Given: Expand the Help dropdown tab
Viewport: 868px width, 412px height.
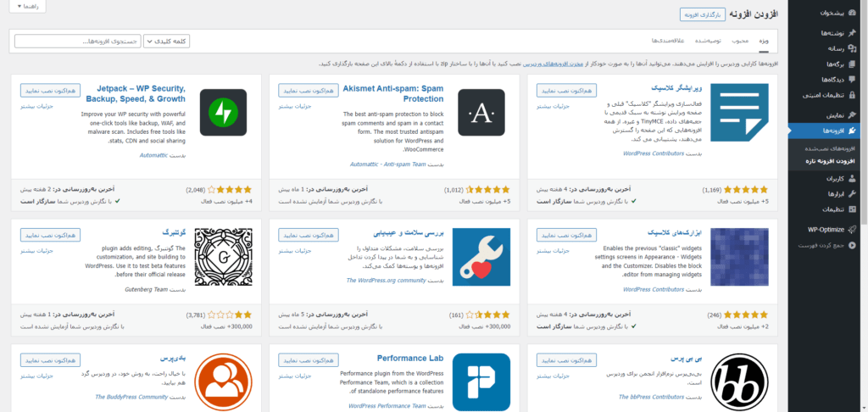Looking at the screenshot, I should tap(28, 6).
